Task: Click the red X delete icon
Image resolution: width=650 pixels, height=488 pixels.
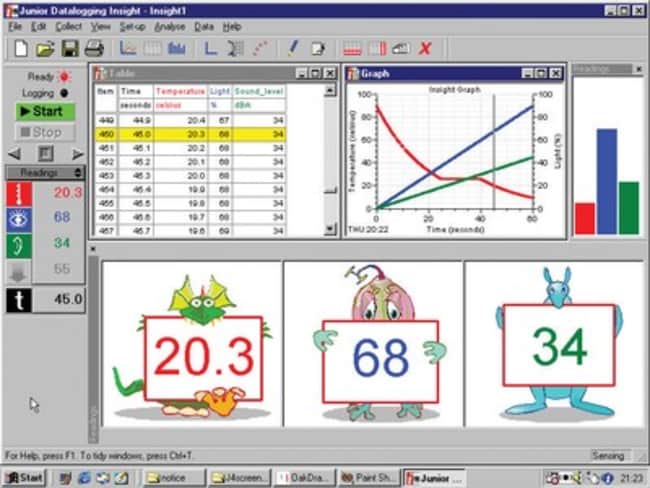Action: pyautogui.click(x=425, y=47)
